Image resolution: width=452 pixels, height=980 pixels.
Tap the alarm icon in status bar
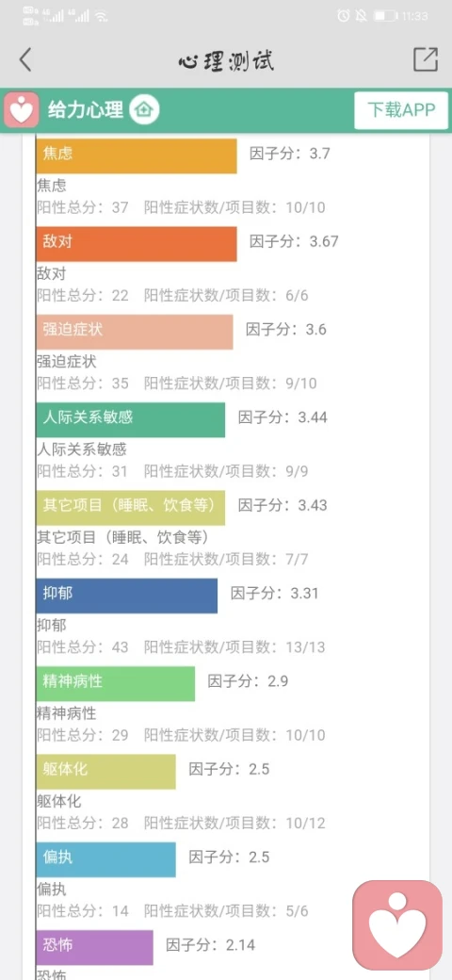click(344, 16)
